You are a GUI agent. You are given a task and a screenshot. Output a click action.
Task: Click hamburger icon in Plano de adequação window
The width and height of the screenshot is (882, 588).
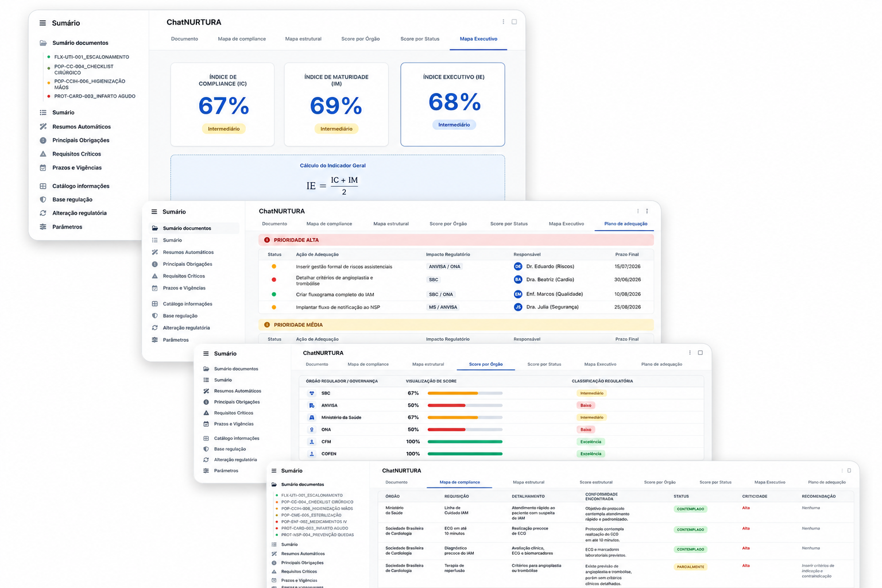[154, 212]
